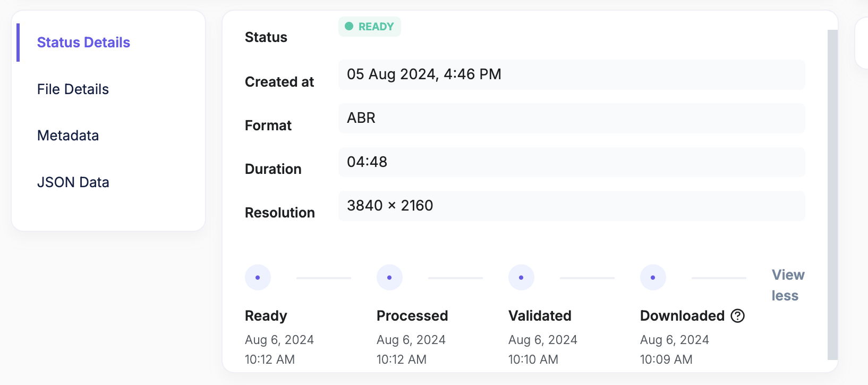This screenshot has height=385, width=868.
Task: Click the 10:09 AM Downloaded timestamp
Action: coord(666,359)
